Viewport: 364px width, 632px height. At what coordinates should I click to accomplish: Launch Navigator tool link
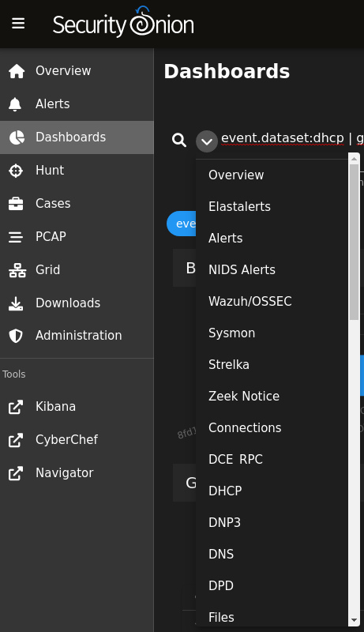pos(77,472)
